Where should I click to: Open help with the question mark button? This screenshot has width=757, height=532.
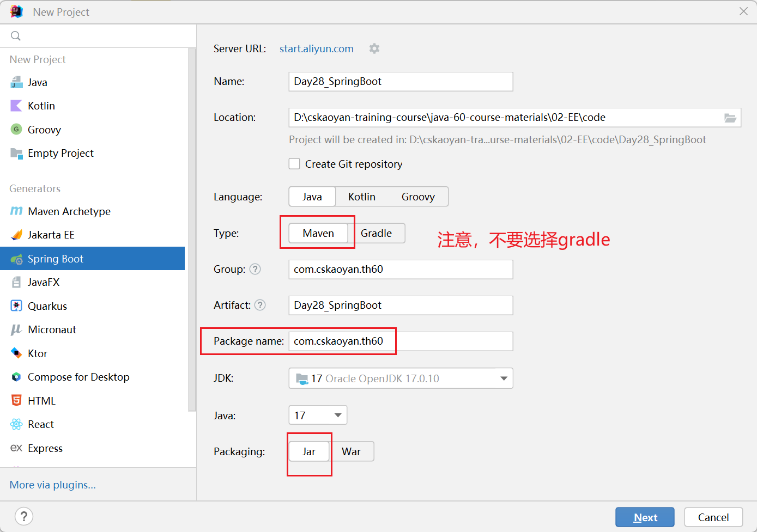[24, 516]
